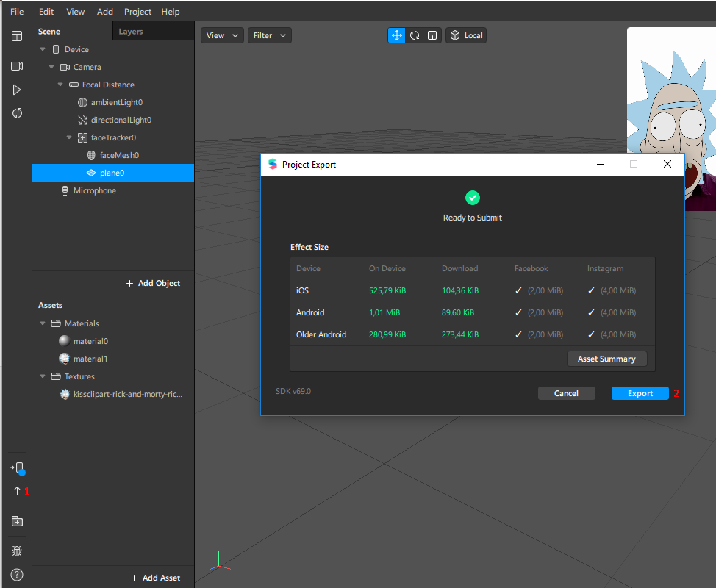Screen dimensions: 716x588
Task: Select the move translate tool
Action: [396, 35]
